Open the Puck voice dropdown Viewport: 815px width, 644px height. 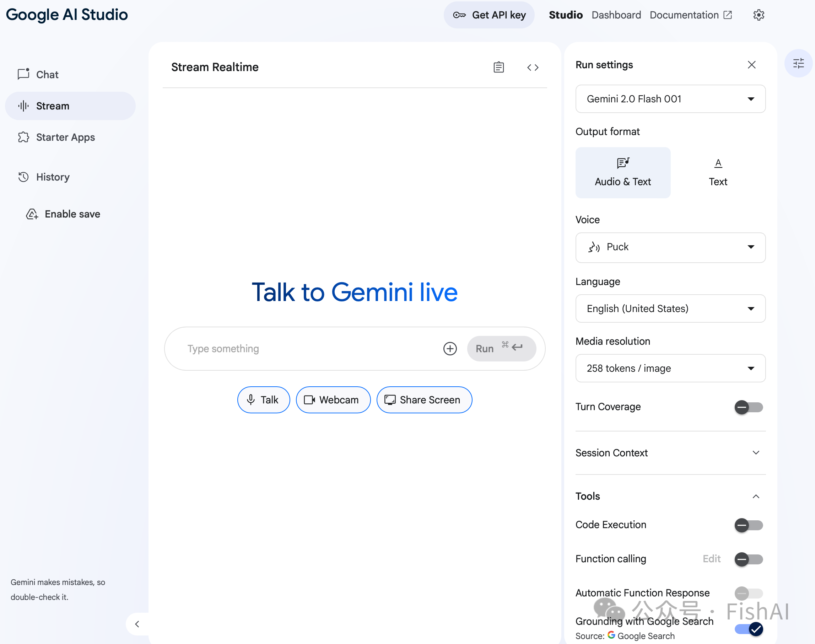[670, 247]
